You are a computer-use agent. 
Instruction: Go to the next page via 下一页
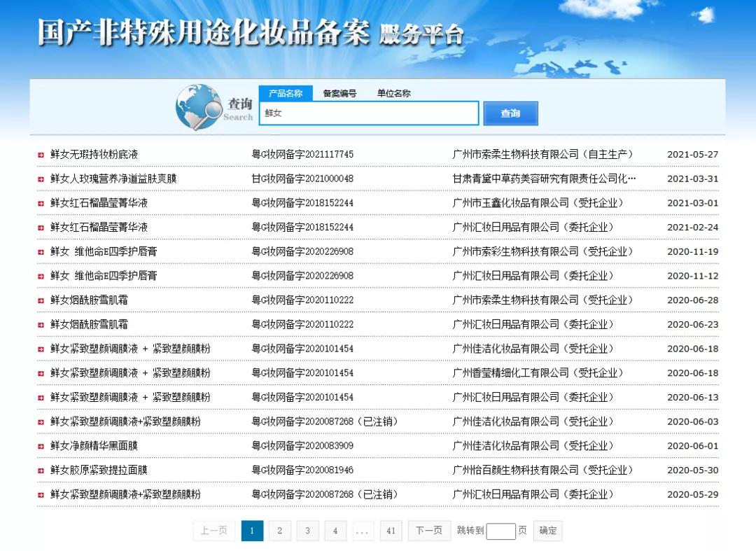pyautogui.click(x=428, y=531)
